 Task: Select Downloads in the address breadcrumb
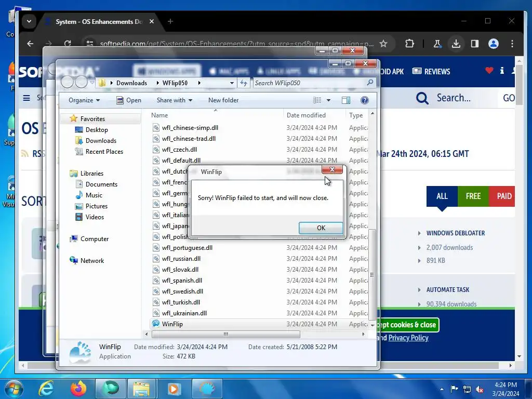click(x=131, y=83)
